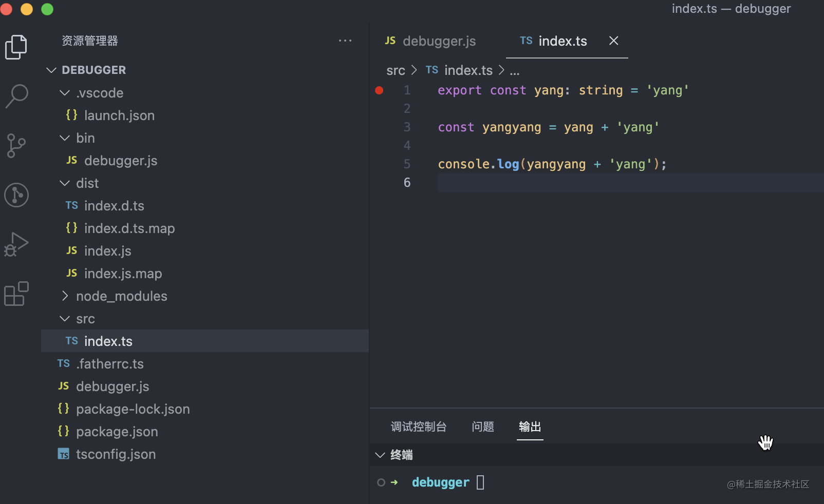The image size is (824, 504).
Task: Close the index.ts editor tab
Action: (613, 41)
